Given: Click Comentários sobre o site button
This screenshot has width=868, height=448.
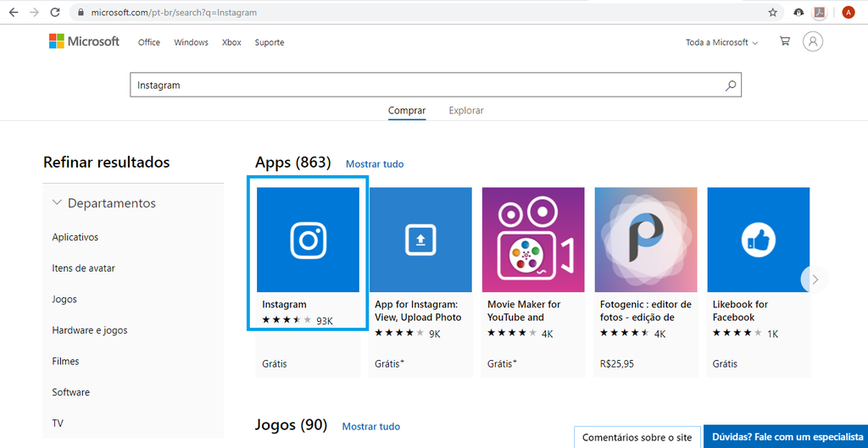Looking at the screenshot, I should coord(637,438).
